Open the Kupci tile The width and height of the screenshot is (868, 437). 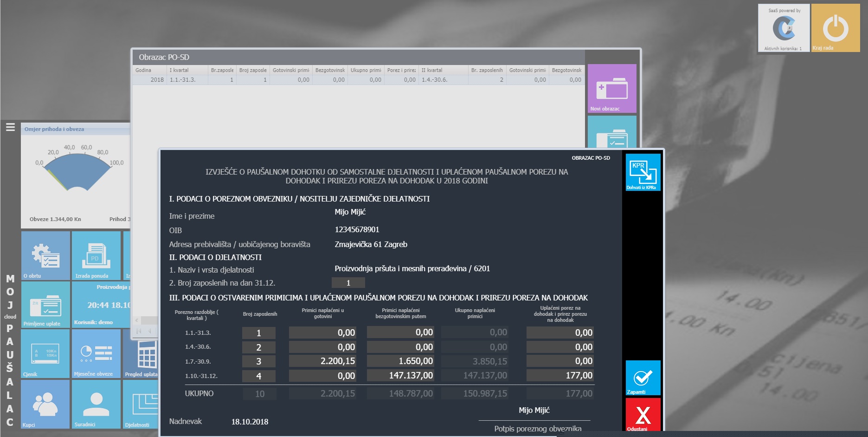click(x=45, y=404)
